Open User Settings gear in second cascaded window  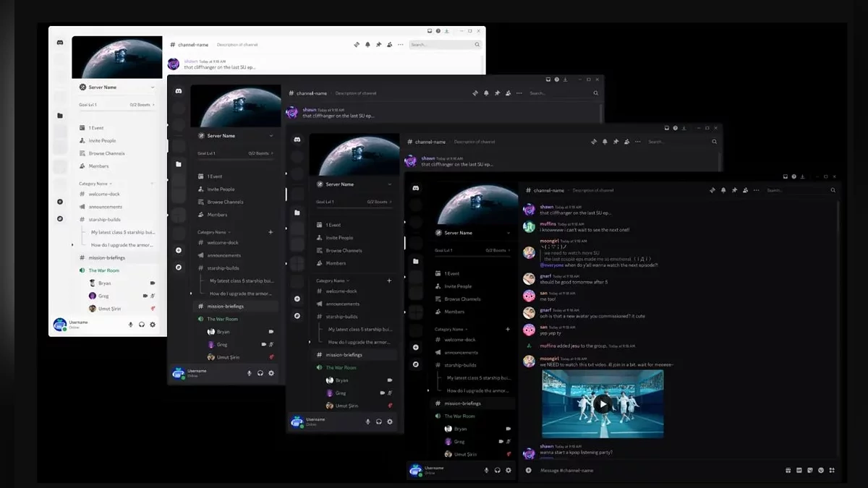(271, 373)
